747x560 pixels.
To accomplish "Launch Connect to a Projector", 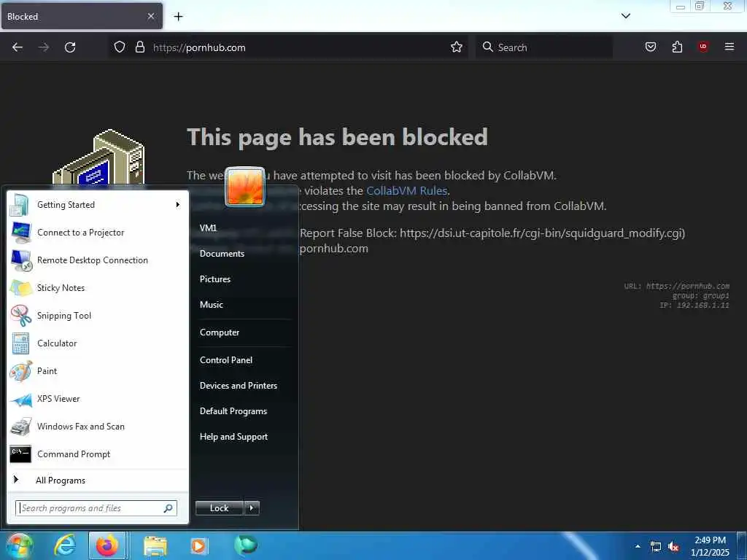I will (x=98, y=233).
